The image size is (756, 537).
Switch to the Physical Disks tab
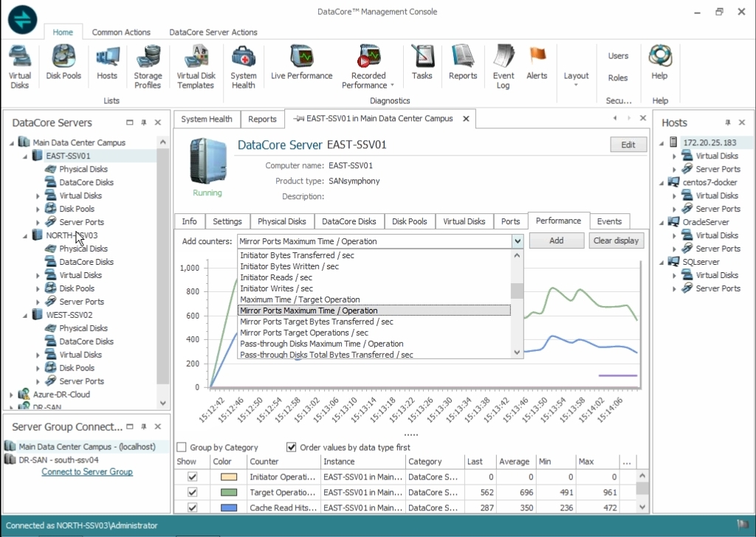pos(281,221)
